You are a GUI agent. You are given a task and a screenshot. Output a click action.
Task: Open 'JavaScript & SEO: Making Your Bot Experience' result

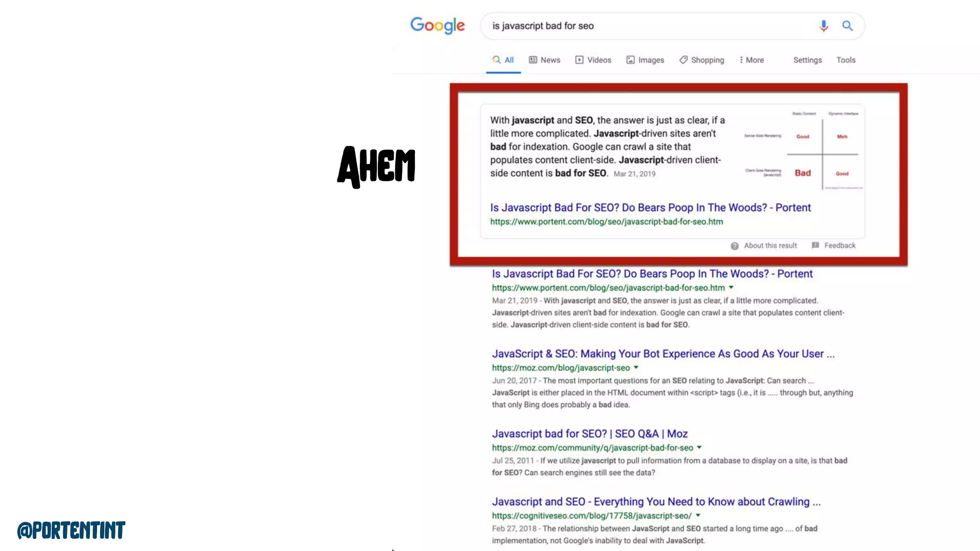(x=663, y=354)
